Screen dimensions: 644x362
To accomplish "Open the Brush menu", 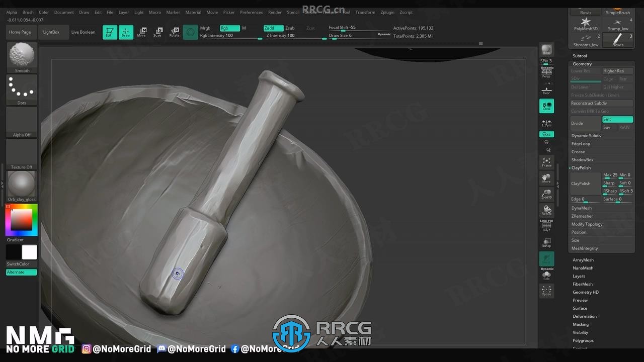I will coord(28,12).
